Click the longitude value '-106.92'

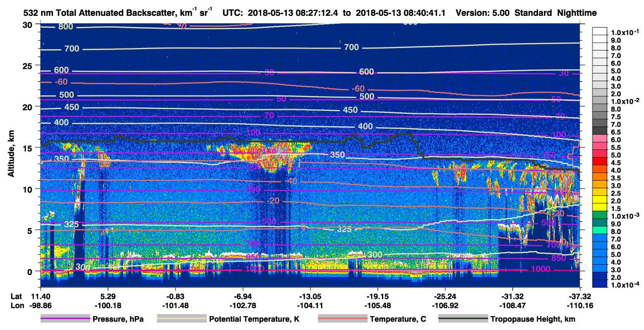(x=445, y=306)
